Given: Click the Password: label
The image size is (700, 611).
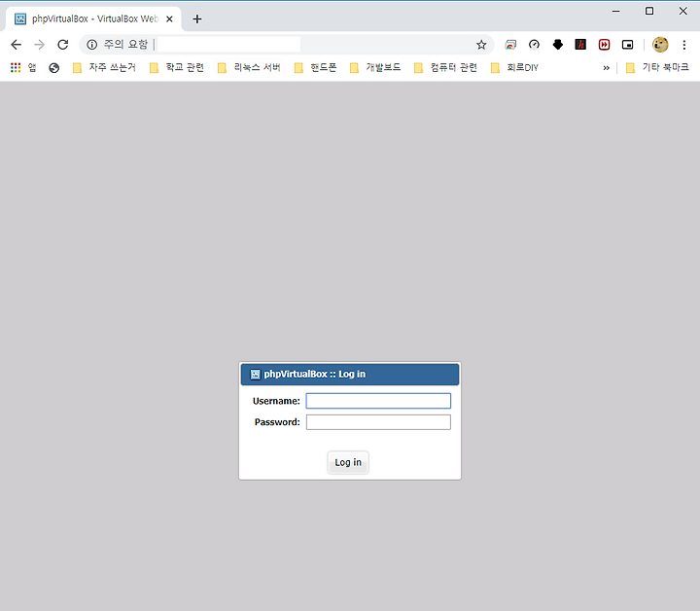Looking at the screenshot, I should (x=277, y=422).
